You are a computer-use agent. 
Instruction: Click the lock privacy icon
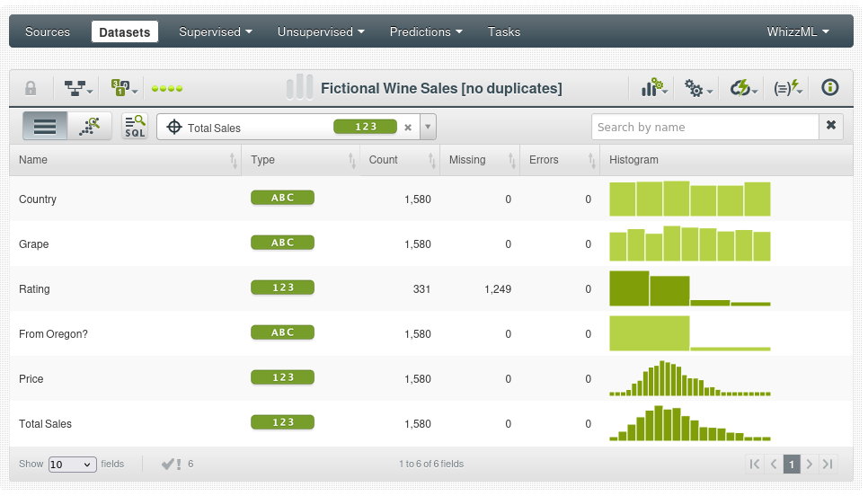[31, 88]
